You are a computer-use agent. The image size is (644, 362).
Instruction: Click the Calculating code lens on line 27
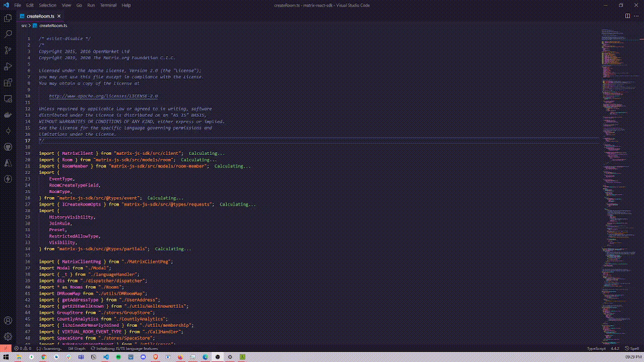[x=237, y=205]
